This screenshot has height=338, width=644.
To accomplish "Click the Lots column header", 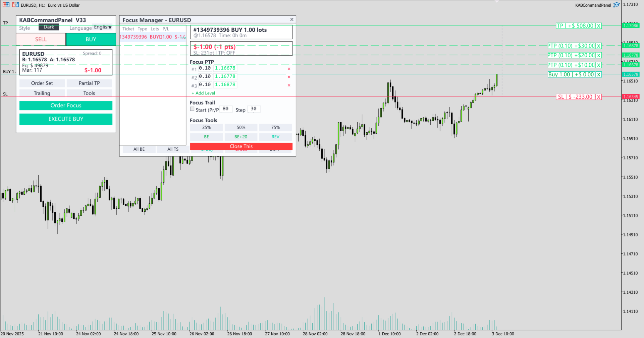I will point(155,29).
